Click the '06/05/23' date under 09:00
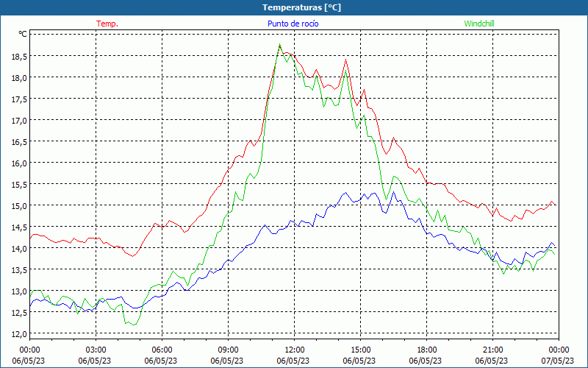 [227, 361]
